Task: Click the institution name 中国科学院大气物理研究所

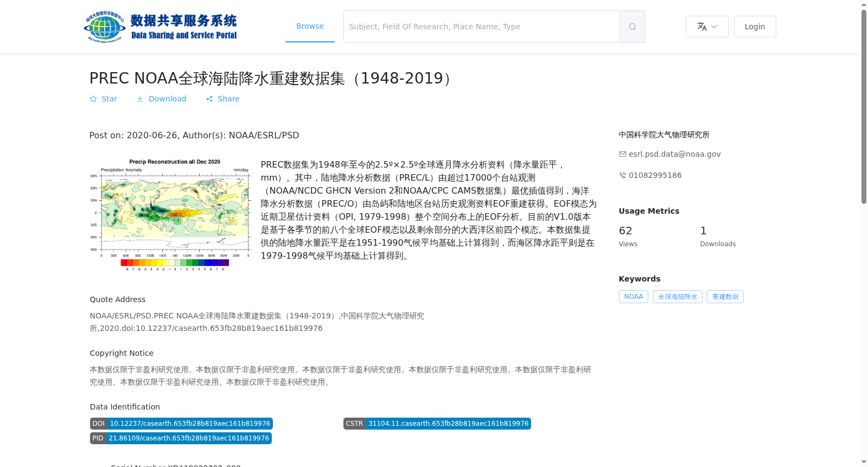Action: (664, 135)
